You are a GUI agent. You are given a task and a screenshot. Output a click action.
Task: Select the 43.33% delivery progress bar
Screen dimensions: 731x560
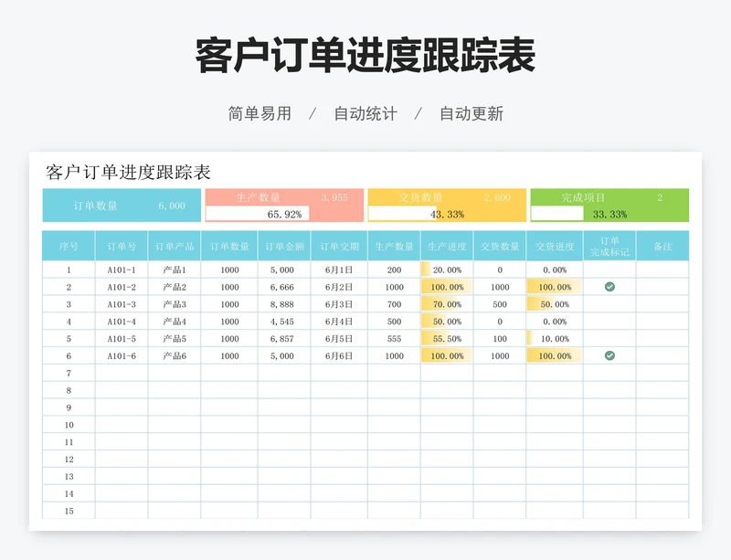[x=403, y=214]
